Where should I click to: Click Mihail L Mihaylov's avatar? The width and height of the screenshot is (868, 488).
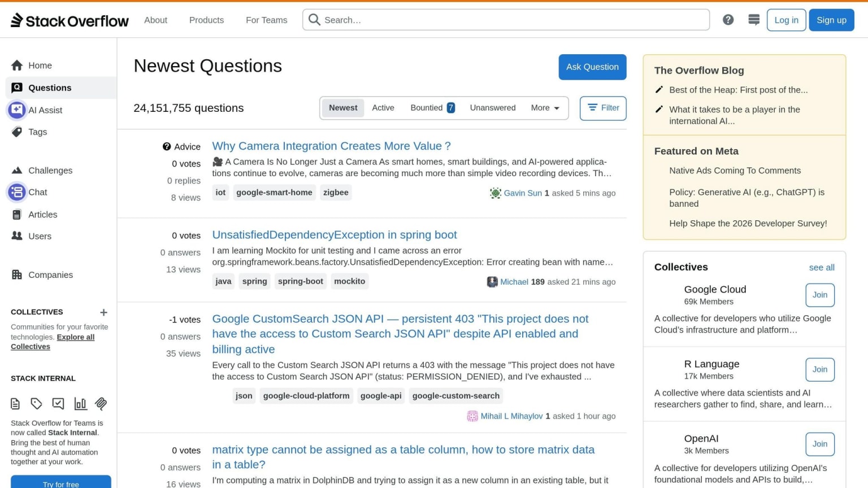point(472,416)
